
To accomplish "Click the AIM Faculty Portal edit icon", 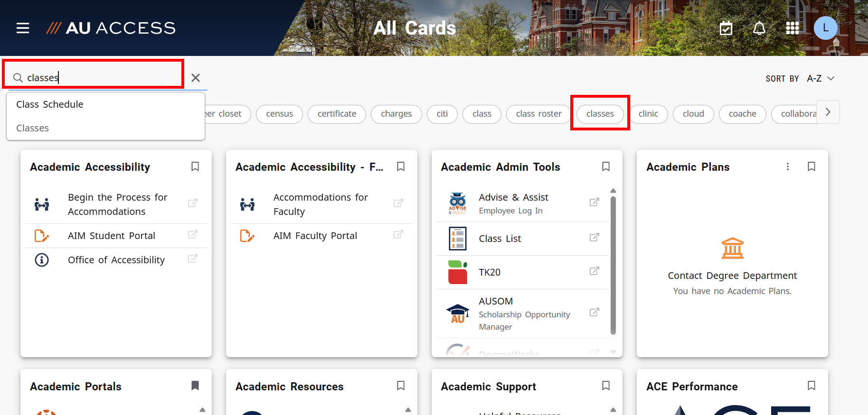I will pos(247,236).
